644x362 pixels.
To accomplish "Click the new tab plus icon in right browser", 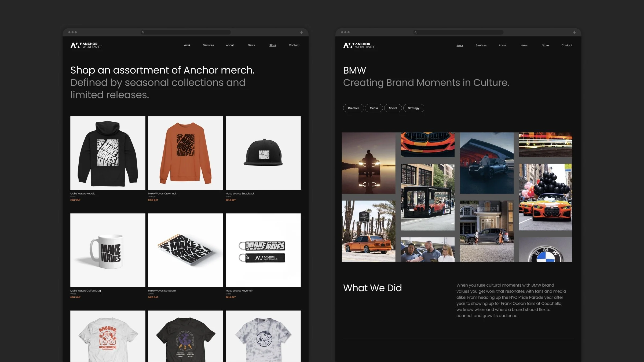I will 574,32.
